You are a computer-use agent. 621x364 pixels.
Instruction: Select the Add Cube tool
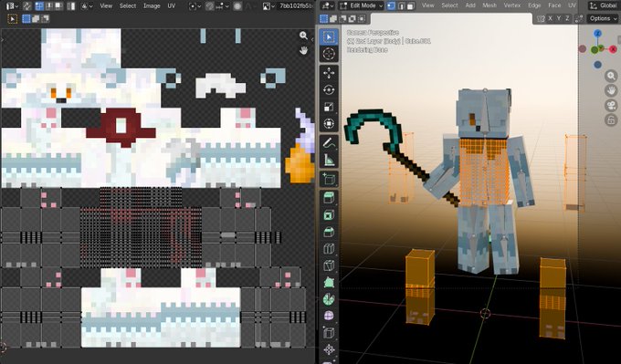(329, 179)
